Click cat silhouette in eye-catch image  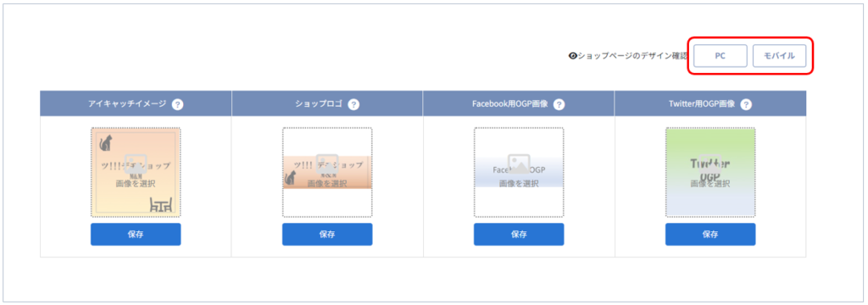pos(104,144)
